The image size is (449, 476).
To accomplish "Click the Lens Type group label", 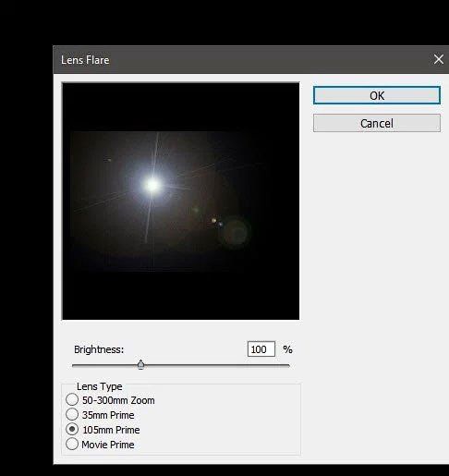I will coord(100,386).
